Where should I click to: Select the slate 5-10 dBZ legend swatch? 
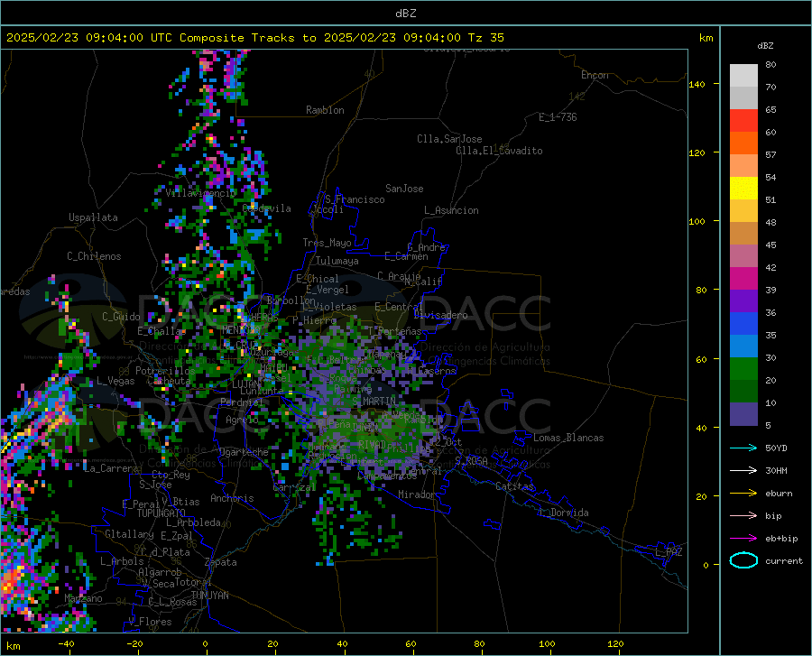[743, 414]
